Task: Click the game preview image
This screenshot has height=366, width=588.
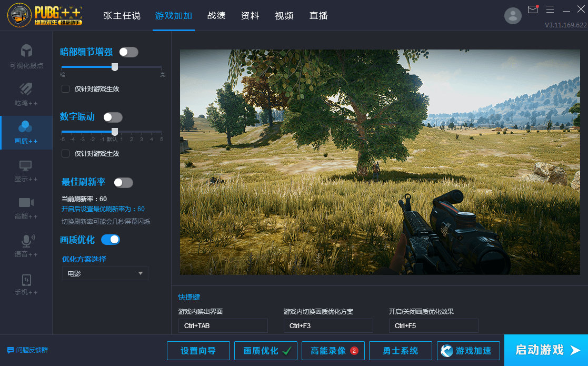Action: click(x=380, y=162)
